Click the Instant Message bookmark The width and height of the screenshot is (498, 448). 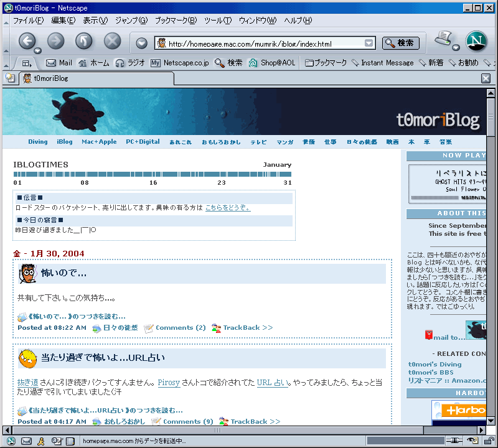pos(383,63)
